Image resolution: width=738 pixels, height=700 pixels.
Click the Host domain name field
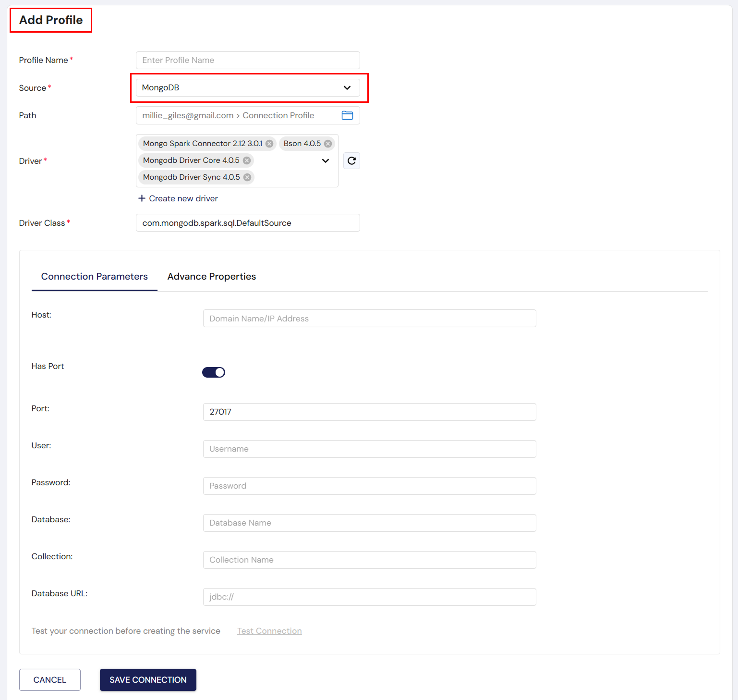pos(369,319)
